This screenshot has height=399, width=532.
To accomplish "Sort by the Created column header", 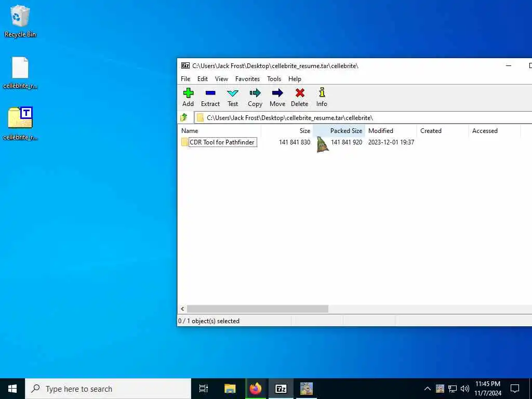I will pyautogui.click(x=443, y=130).
